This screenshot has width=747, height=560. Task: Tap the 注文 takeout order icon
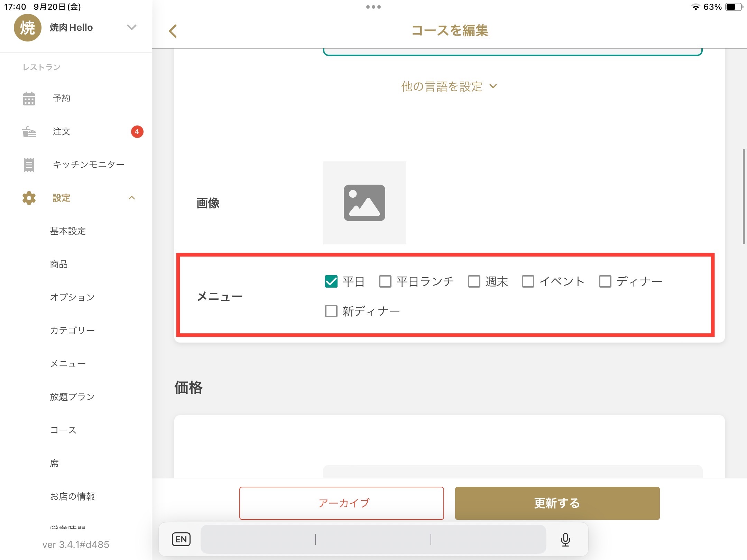[29, 132]
